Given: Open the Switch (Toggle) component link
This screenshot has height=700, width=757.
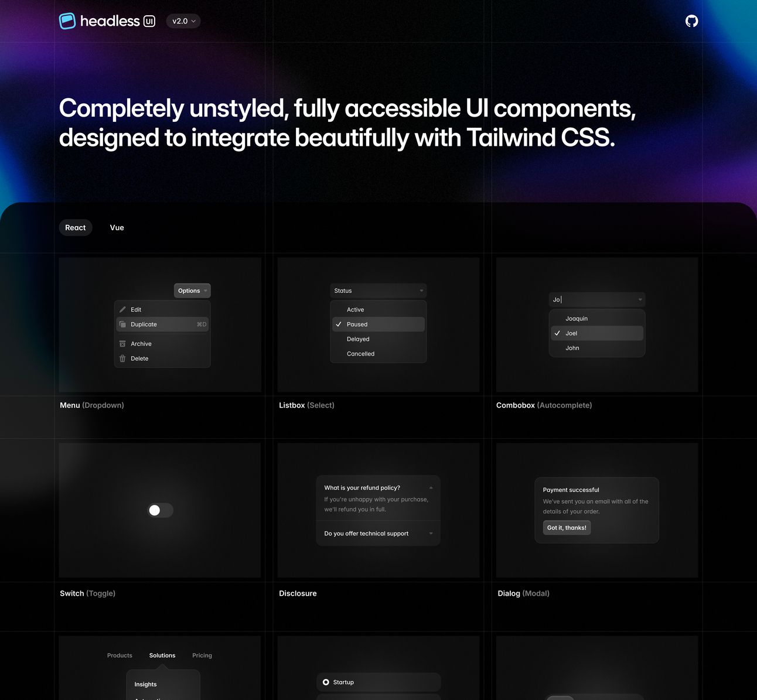Looking at the screenshot, I should [87, 593].
